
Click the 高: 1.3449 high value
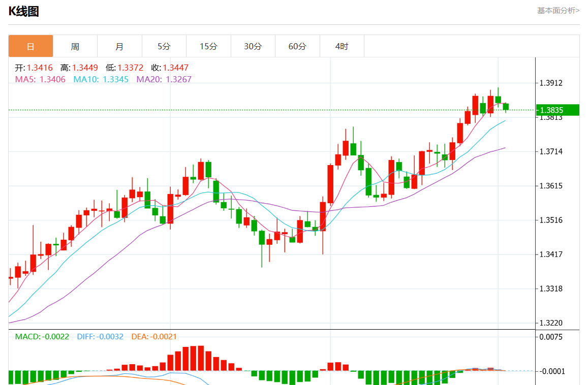[79, 68]
